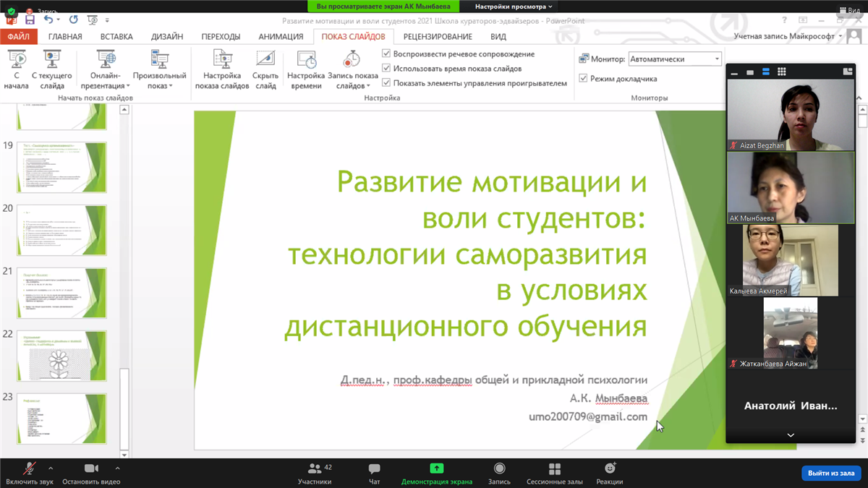Image resolution: width=868 pixels, height=488 pixels.
Task: Toggle 'Режим докладчика' checkbox
Action: [x=584, y=78]
